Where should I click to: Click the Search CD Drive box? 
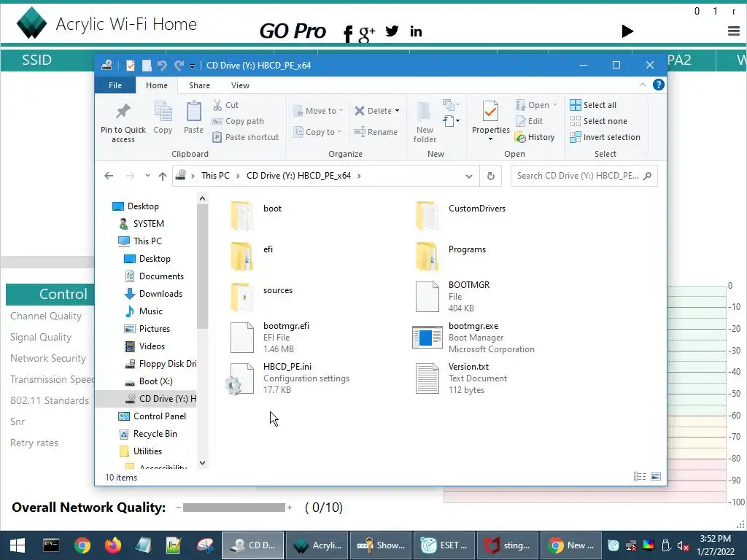click(x=584, y=176)
